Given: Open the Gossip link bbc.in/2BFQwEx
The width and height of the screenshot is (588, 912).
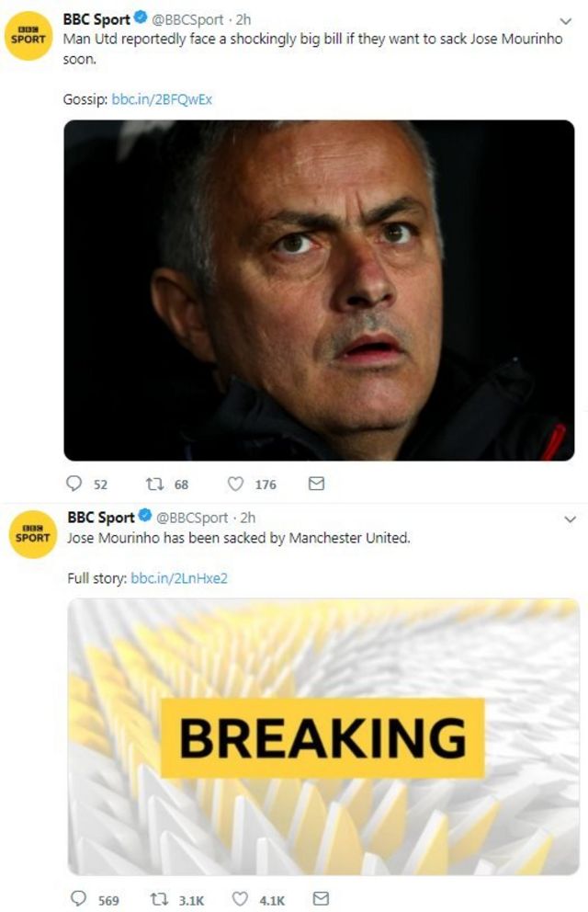Looking at the screenshot, I should click(162, 99).
